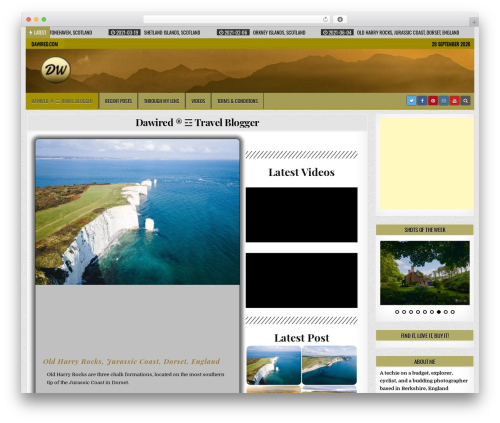Click the Latest Videos heading
This screenshot has width=500, height=423.
[301, 172]
